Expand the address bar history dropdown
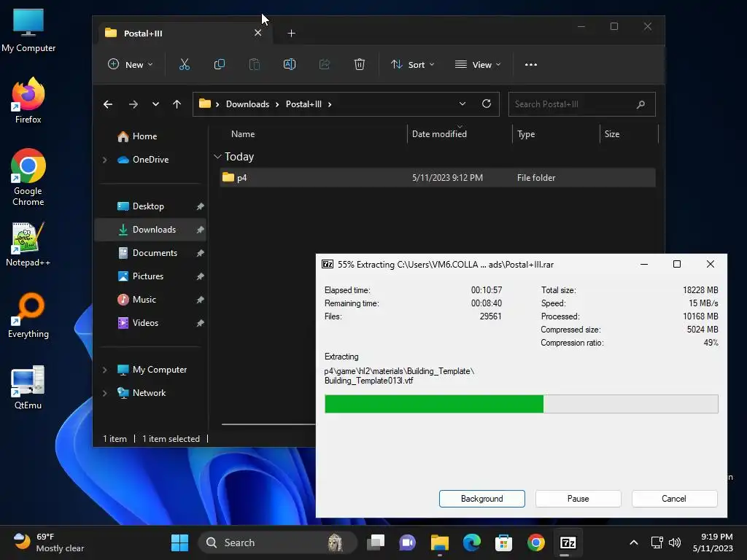The height and width of the screenshot is (560, 747). click(462, 104)
